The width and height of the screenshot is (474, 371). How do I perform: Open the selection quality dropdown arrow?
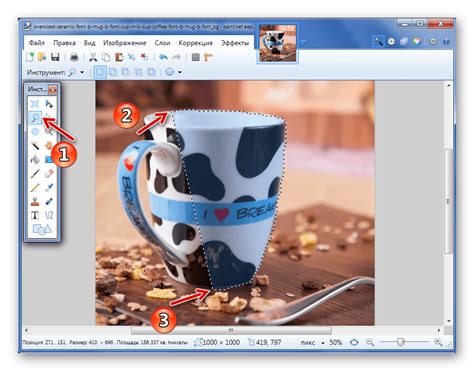tap(180, 72)
